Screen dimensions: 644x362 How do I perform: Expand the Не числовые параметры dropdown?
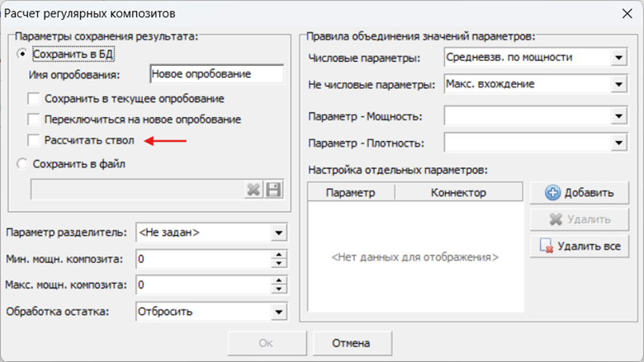(618, 84)
